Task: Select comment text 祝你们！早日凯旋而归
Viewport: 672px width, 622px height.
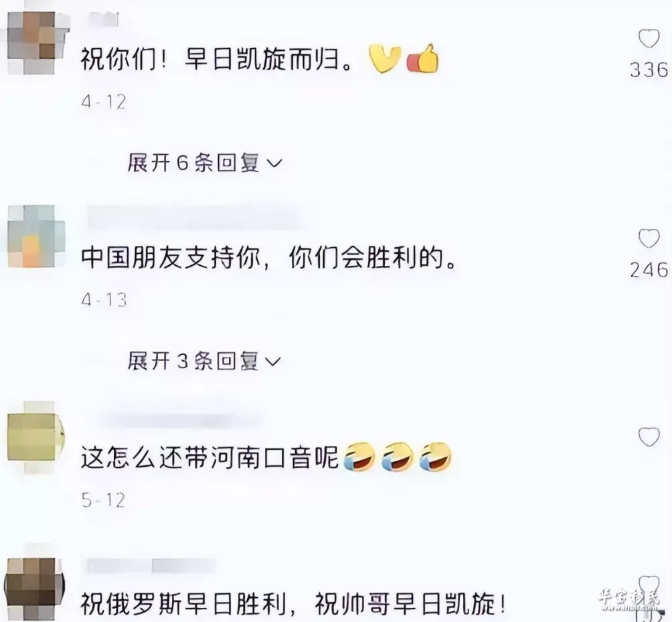Action: [x=218, y=59]
